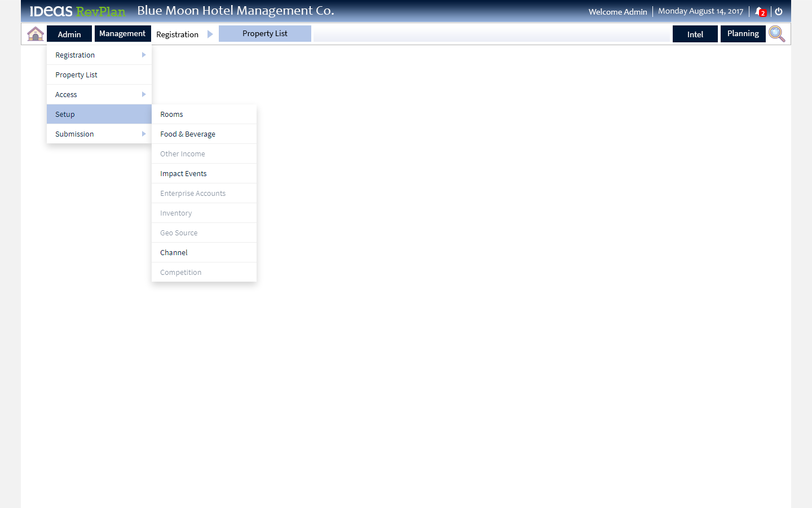This screenshot has height=508, width=812.
Task: Click the power logout icon
Action: [778, 11]
